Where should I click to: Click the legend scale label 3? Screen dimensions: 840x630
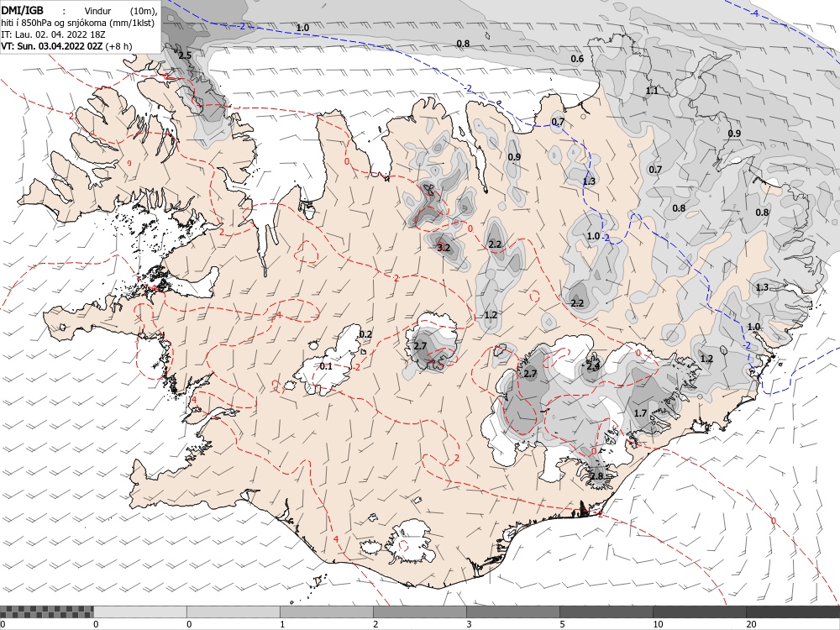coord(469,624)
